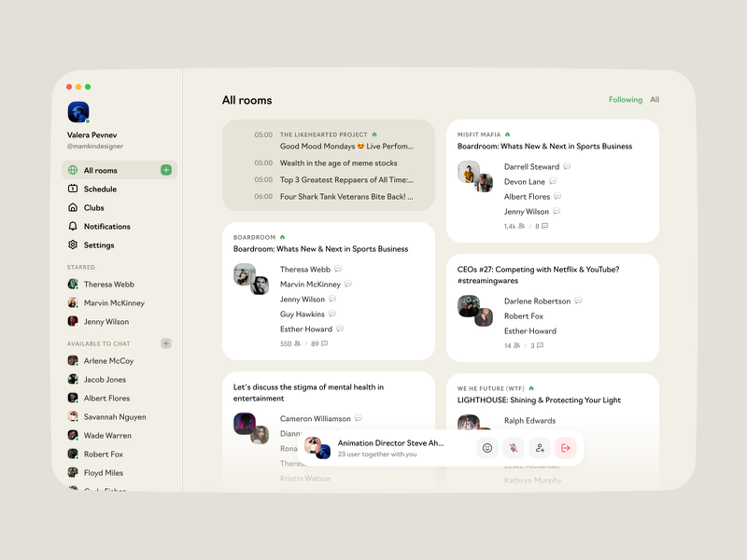Switch to the Following tab

coord(626,99)
